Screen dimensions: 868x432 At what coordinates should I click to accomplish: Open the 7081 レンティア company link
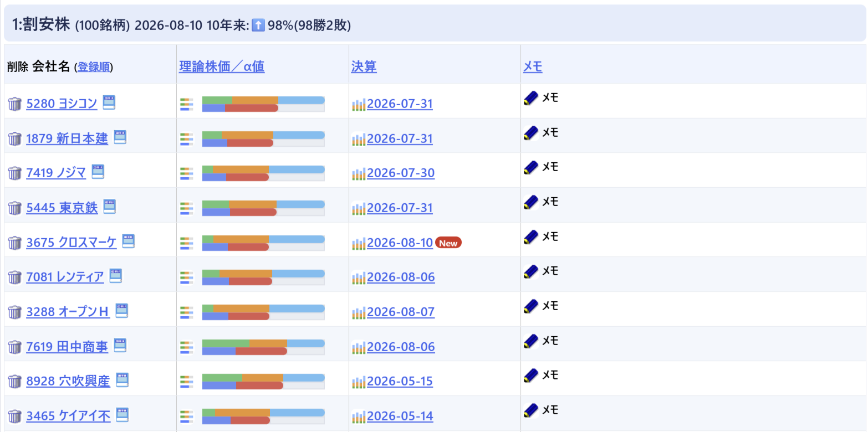click(65, 277)
